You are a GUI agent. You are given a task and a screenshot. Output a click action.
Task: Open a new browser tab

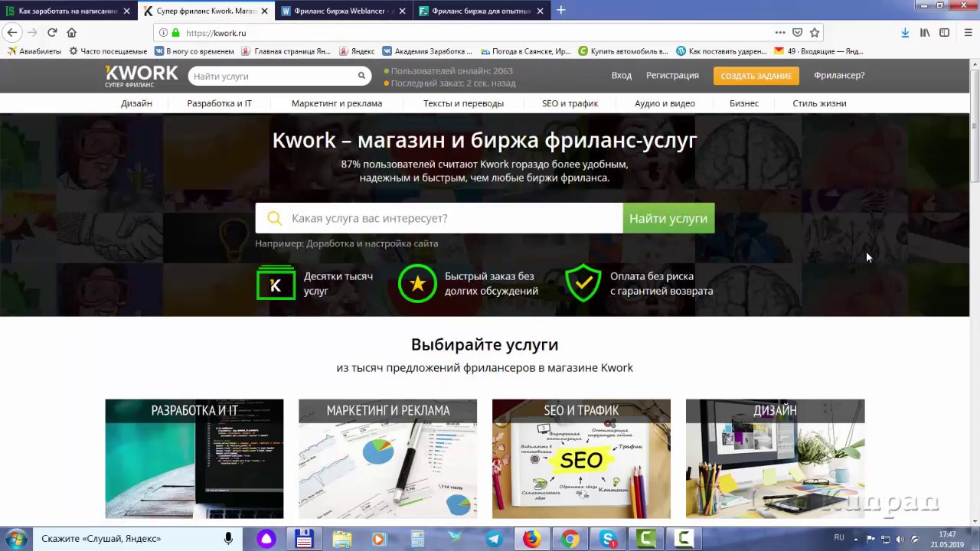tap(560, 11)
